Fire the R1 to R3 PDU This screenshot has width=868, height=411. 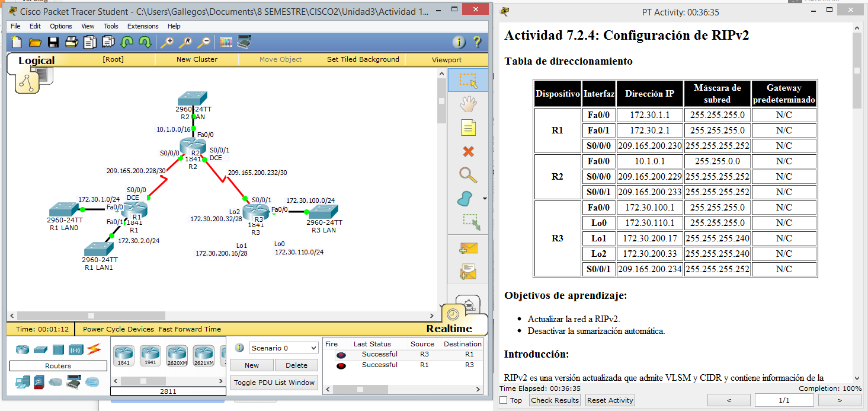341,365
